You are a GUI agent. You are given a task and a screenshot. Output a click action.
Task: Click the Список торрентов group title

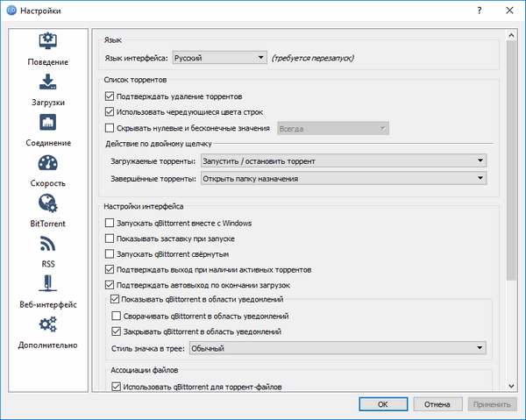[x=135, y=80]
